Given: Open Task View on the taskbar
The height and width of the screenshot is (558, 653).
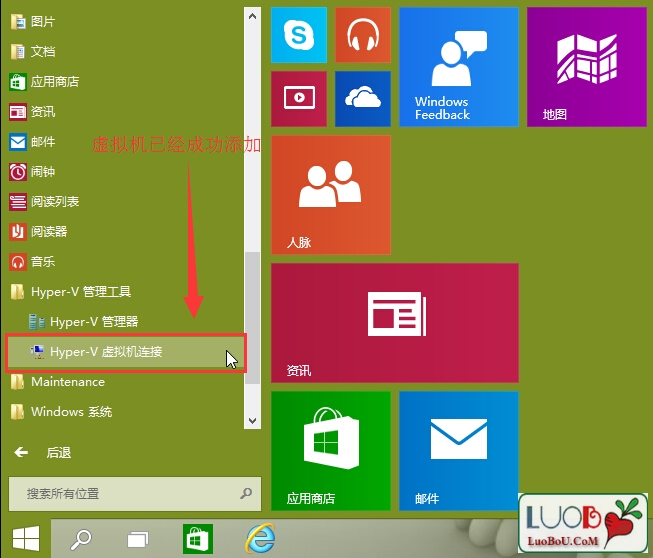Looking at the screenshot, I should (138, 539).
